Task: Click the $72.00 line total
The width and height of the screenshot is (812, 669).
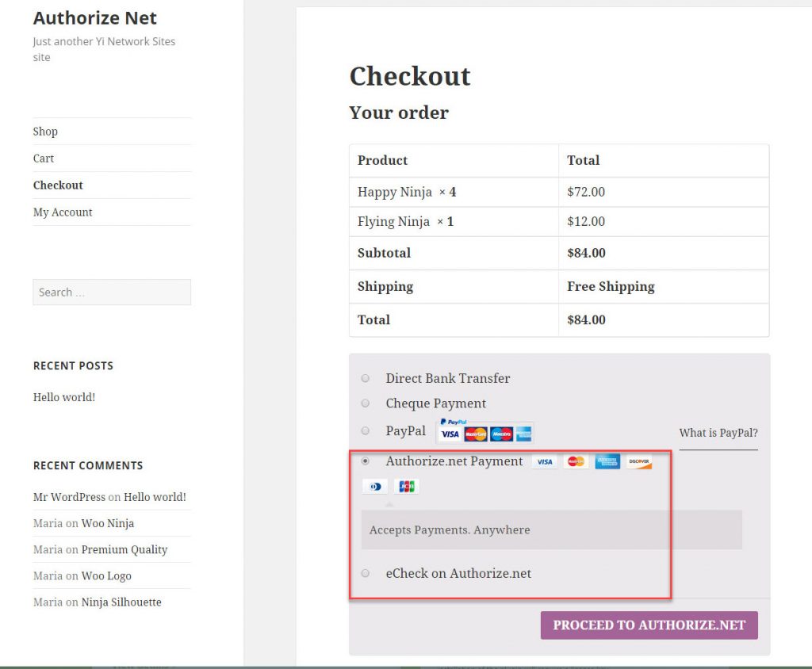Action: [x=586, y=192]
